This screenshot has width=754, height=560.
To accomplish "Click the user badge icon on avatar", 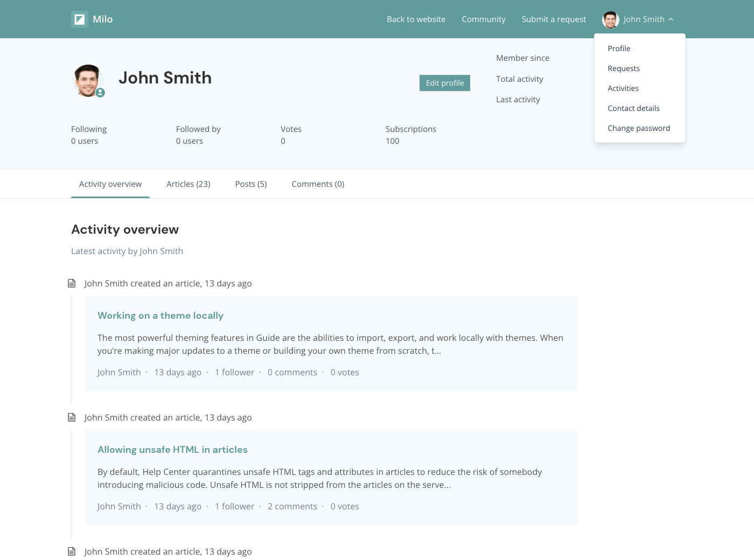I will pos(100,93).
